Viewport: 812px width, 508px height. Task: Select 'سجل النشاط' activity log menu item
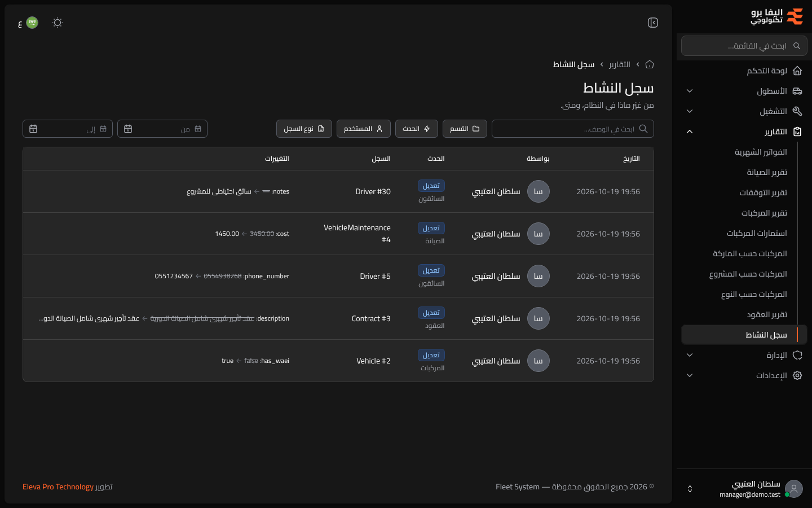click(744, 335)
